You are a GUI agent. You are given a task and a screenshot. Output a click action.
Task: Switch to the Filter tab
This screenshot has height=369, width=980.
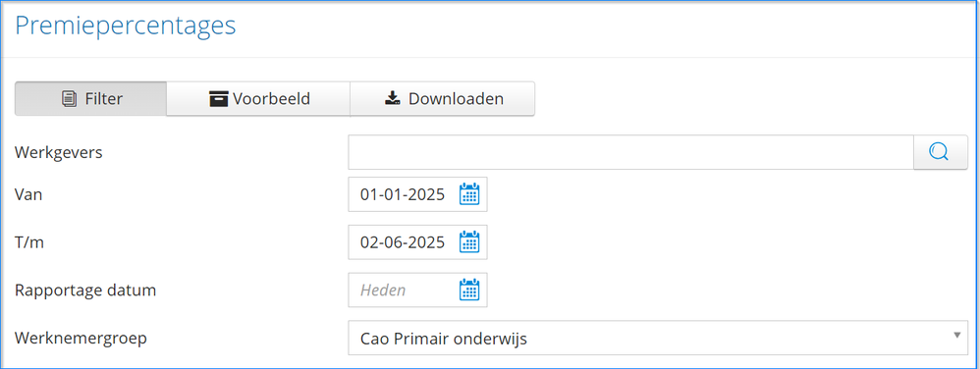tap(90, 99)
